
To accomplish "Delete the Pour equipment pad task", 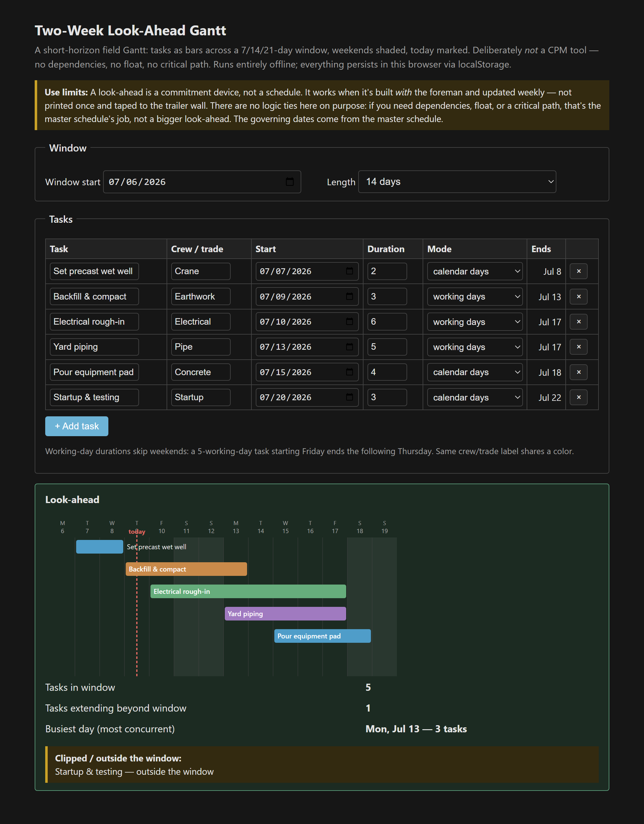I will [579, 372].
